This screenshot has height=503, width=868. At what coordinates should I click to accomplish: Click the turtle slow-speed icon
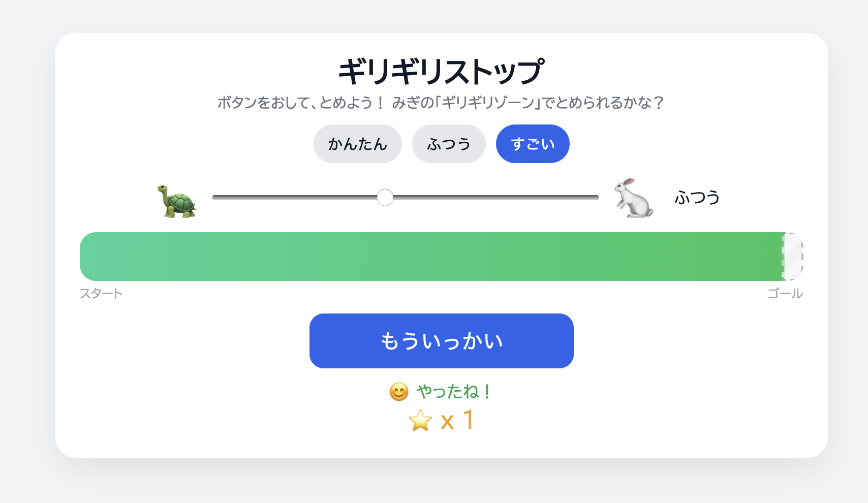point(177,201)
